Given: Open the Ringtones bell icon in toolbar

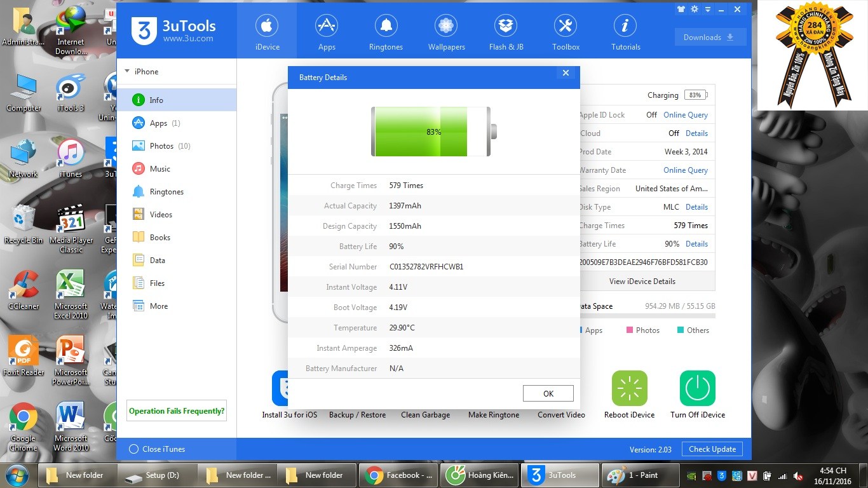Looking at the screenshot, I should (x=386, y=27).
